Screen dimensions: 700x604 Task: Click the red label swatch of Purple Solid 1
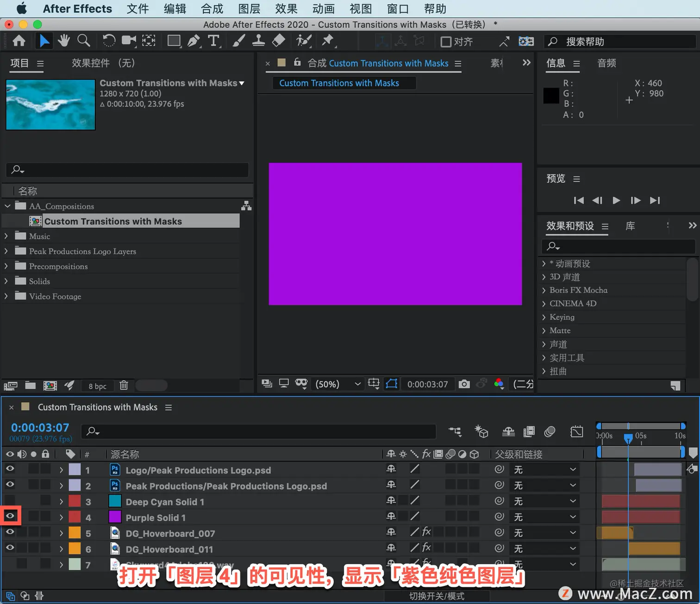click(x=75, y=517)
